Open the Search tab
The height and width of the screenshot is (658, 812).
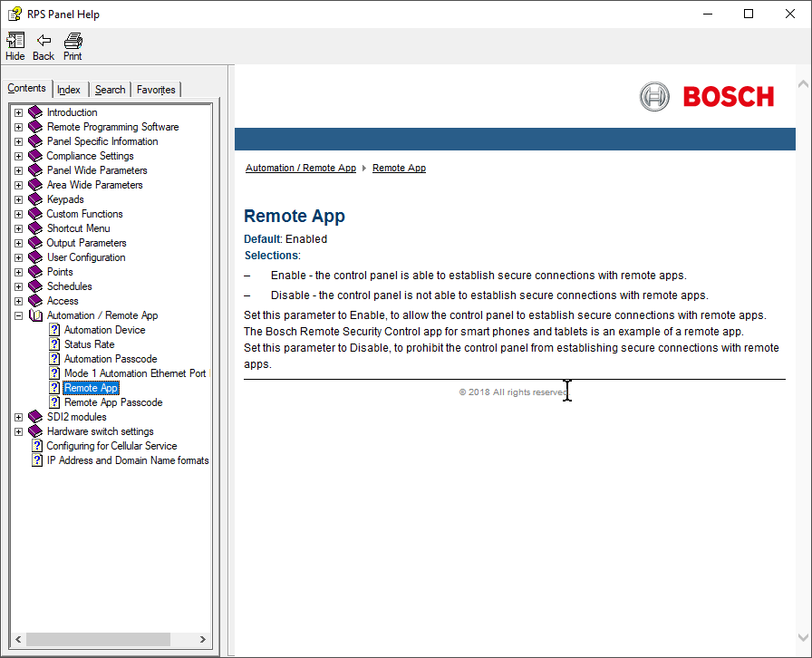click(111, 90)
